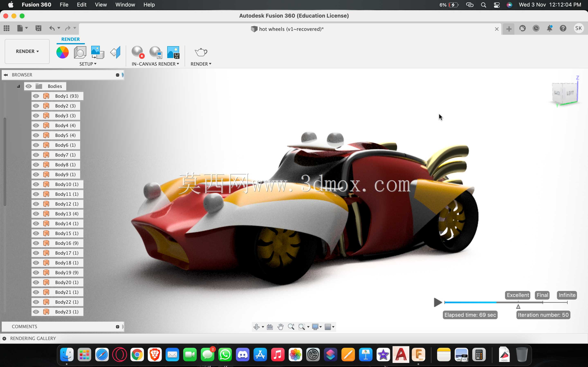
Task: Open the Appearance color wheel tool
Action: click(62, 52)
